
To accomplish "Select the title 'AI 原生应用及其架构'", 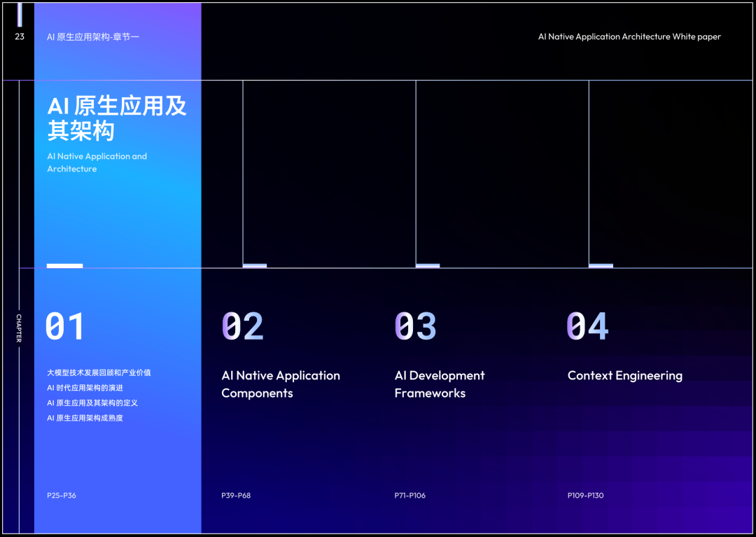I will click(117, 118).
